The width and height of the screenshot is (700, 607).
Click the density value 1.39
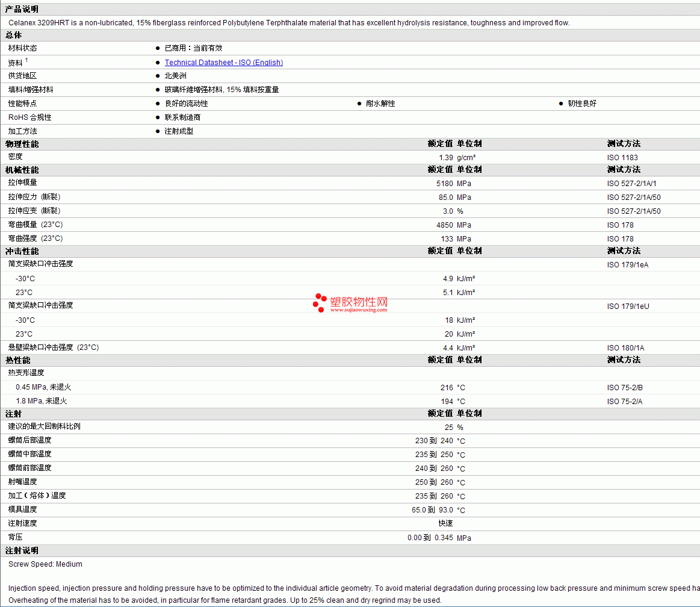445,158
